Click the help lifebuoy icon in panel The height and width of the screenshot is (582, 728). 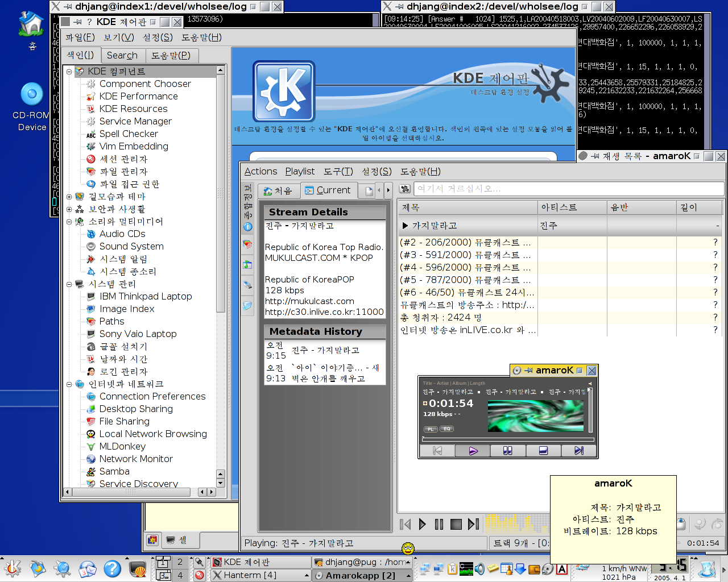pos(112,568)
